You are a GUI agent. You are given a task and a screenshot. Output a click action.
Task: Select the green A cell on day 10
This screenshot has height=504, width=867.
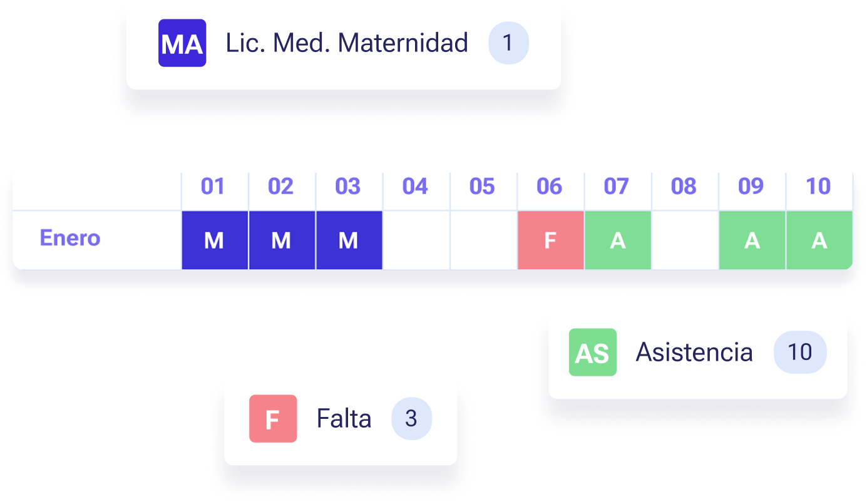point(819,240)
